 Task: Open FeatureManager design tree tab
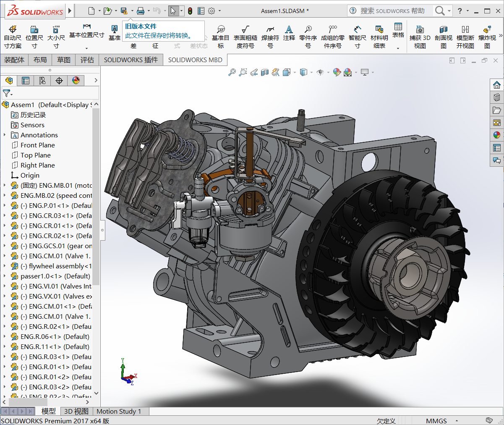point(9,80)
